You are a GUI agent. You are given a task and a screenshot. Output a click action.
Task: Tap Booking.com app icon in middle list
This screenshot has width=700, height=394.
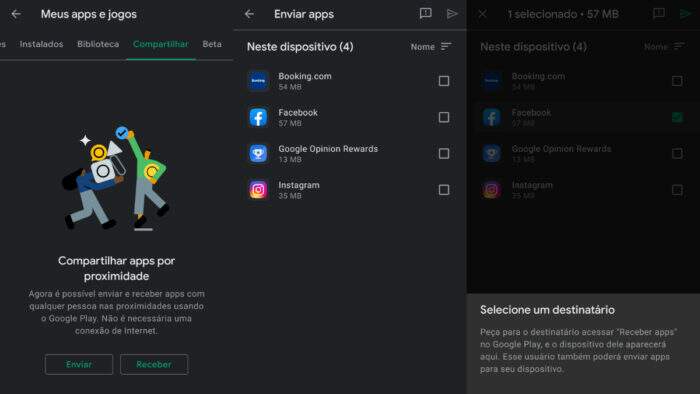click(x=258, y=81)
